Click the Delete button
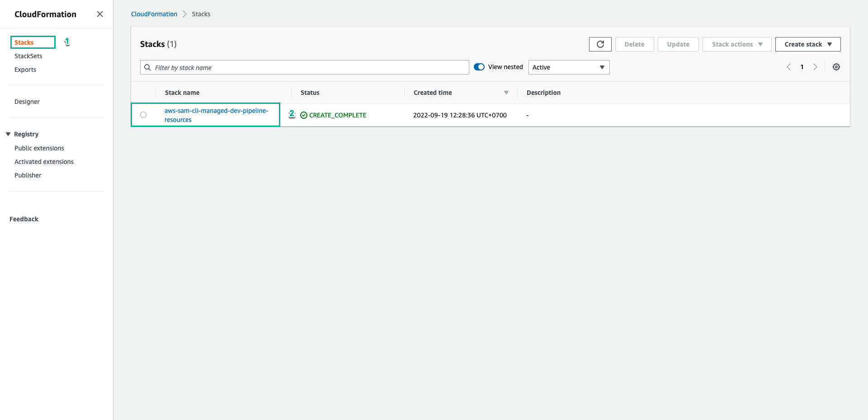The width and height of the screenshot is (868, 420). point(634,44)
